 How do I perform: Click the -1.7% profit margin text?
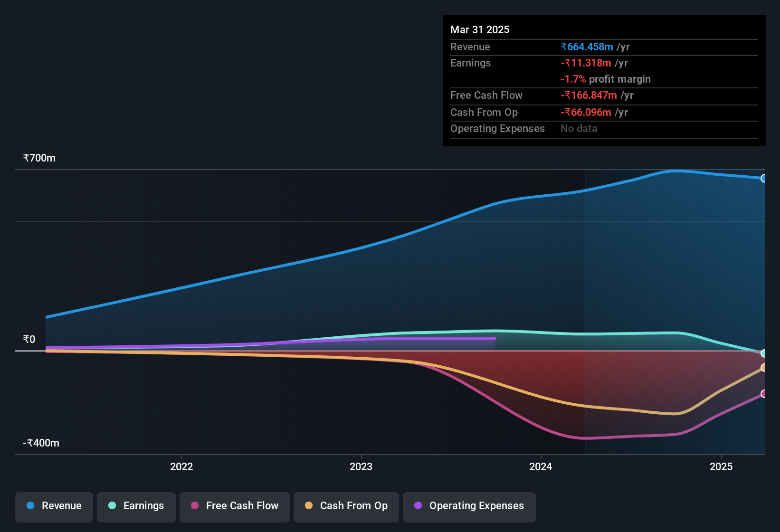point(606,79)
